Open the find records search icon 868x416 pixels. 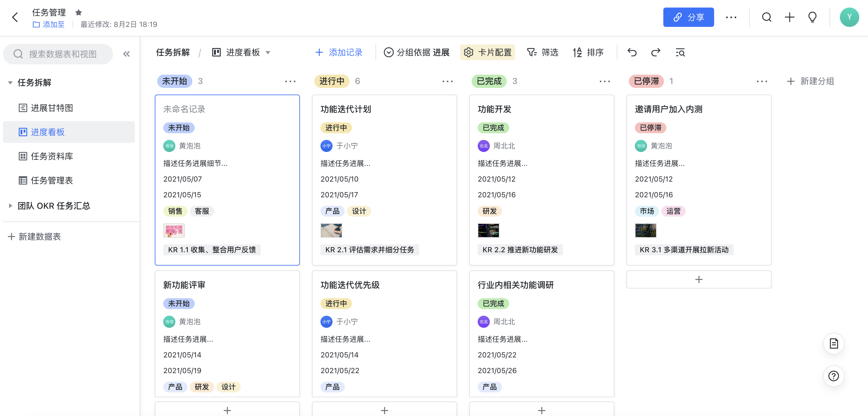point(680,53)
